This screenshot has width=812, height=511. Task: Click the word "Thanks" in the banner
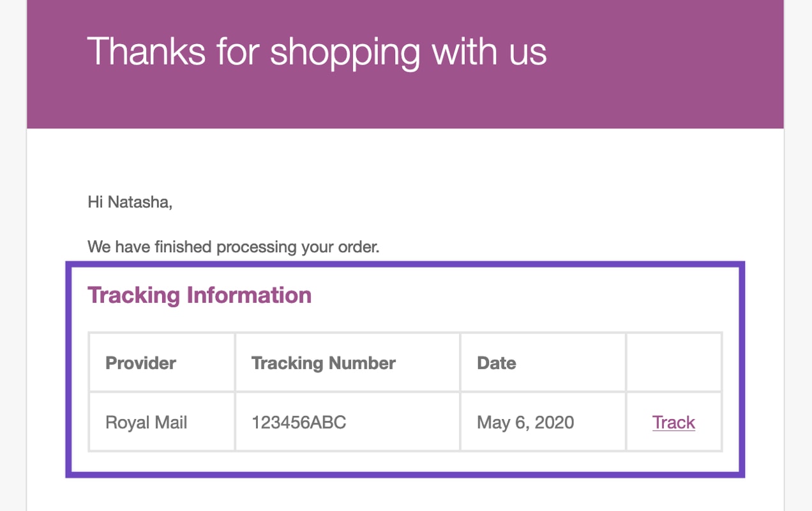coord(146,50)
